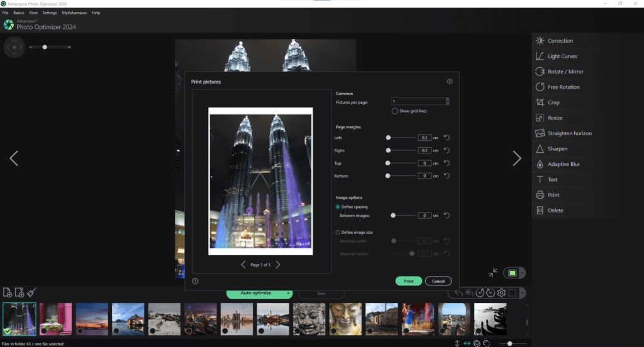Reset the Left margin value
The width and height of the screenshot is (644, 347).
(447, 138)
